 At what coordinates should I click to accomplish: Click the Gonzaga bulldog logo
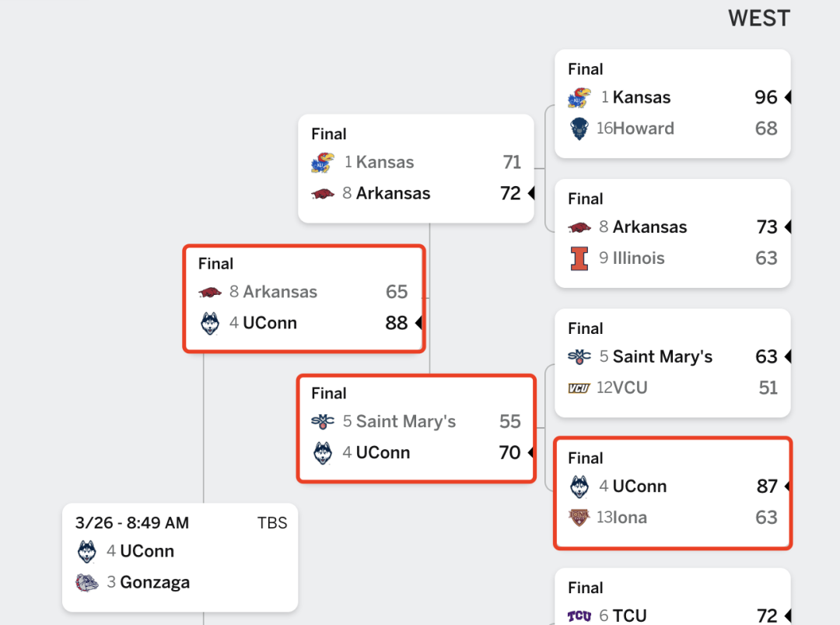(86, 583)
